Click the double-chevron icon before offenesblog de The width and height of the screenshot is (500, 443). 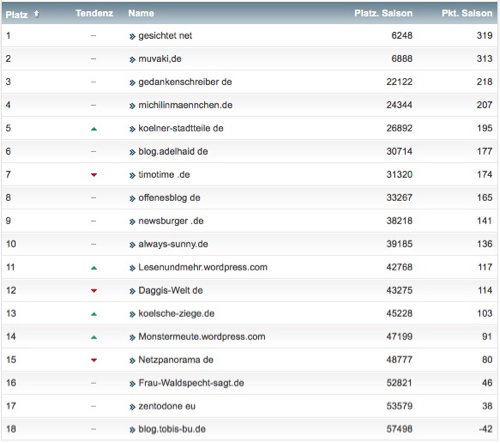tap(132, 199)
